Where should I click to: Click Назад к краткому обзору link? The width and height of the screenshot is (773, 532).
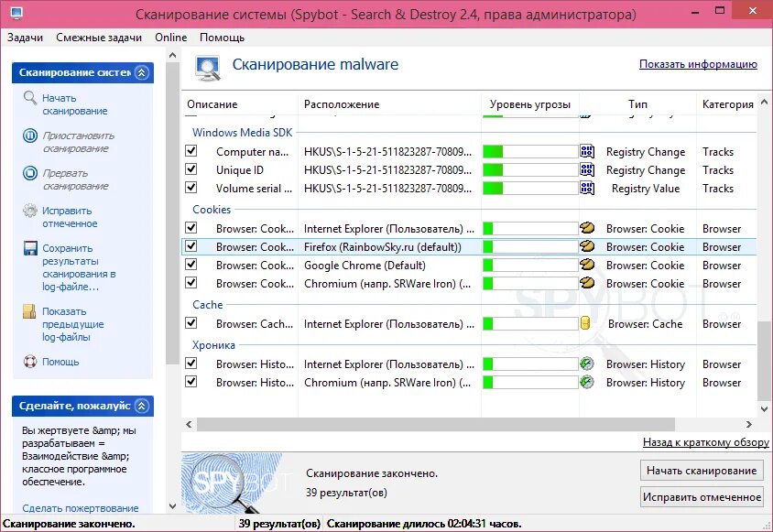click(x=705, y=442)
